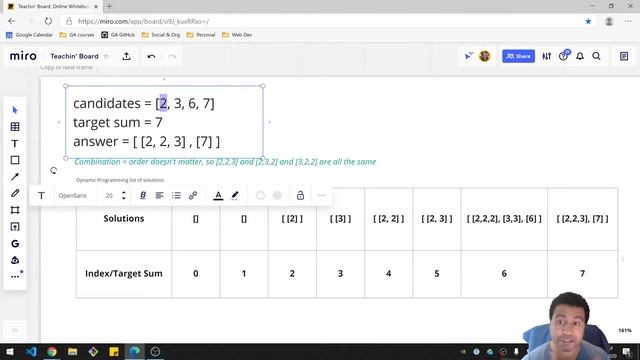This screenshot has height=360, width=640.
Task: Insert a link to selected text
Action: (x=193, y=196)
